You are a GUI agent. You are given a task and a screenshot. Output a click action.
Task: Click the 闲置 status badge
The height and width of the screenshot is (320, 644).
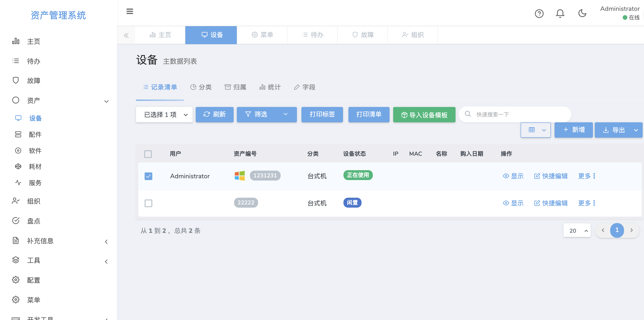point(352,202)
